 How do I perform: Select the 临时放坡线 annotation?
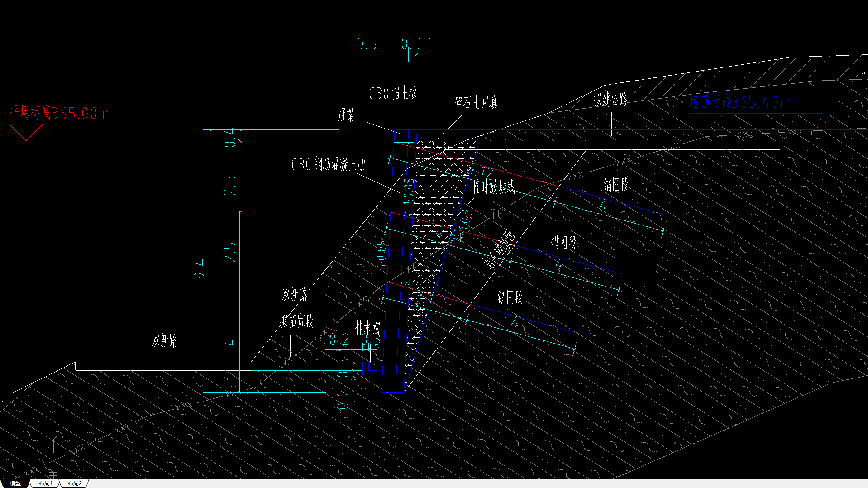point(494,187)
